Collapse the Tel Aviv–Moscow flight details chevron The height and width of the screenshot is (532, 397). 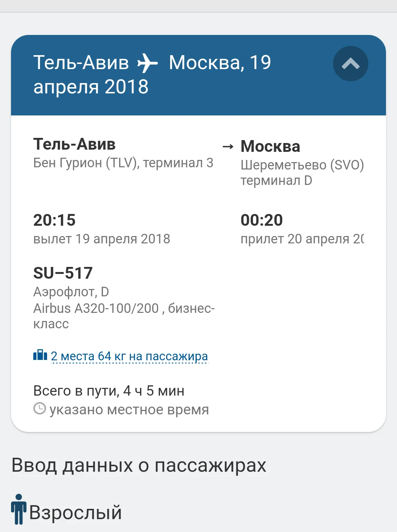(x=350, y=64)
